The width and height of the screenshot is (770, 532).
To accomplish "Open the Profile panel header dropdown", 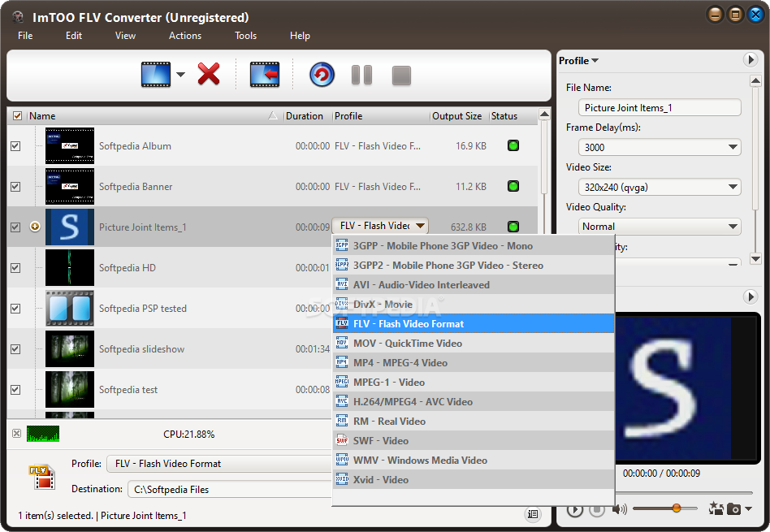I will click(x=578, y=60).
